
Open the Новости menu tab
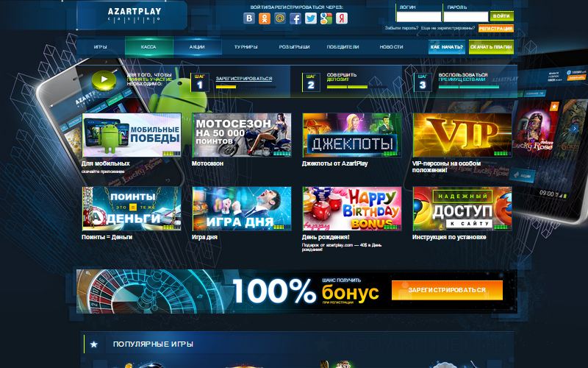[x=391, y=47]
